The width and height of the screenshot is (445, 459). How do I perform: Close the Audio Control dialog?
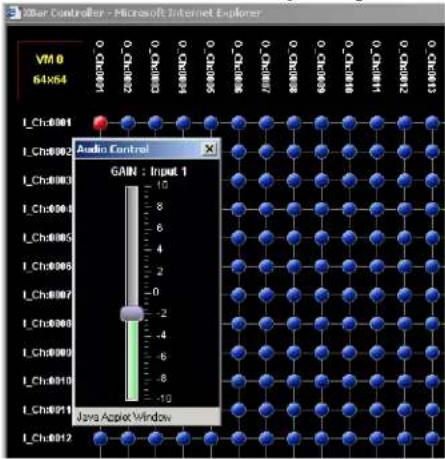209,149
